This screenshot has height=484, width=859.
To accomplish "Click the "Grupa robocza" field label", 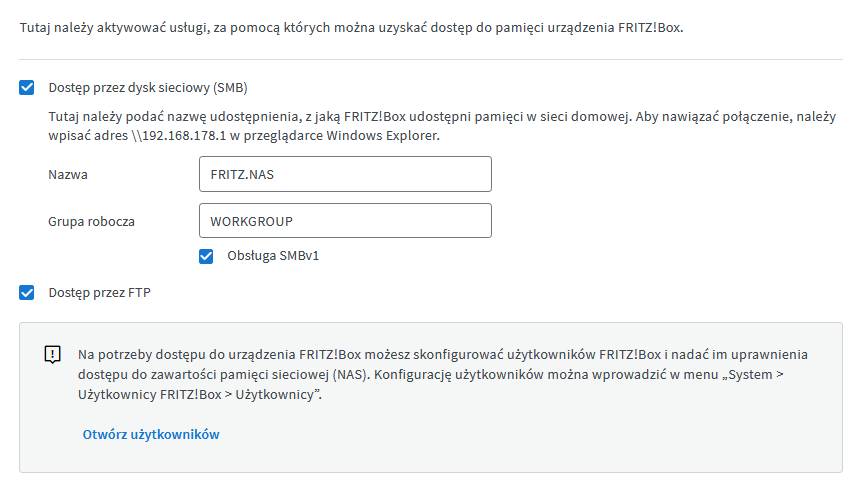I will (x=91, y=221).
